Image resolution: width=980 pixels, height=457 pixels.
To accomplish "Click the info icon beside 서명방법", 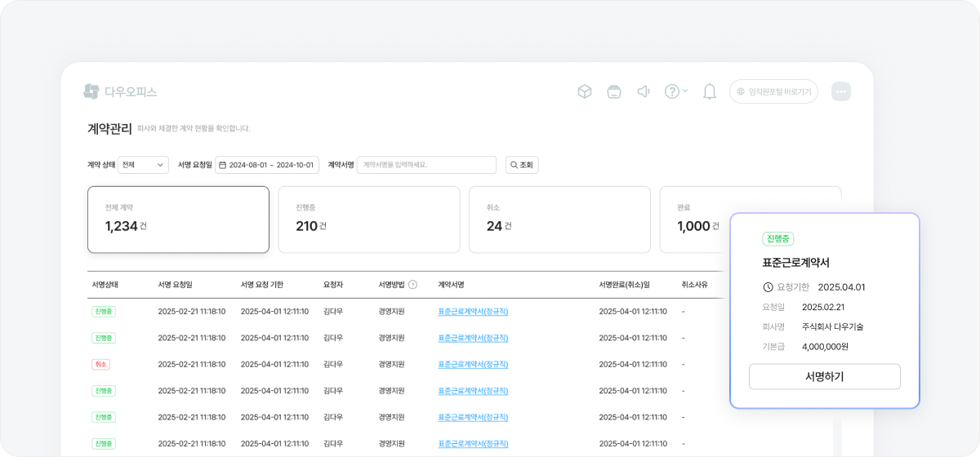I will click(x=412, y=285).
